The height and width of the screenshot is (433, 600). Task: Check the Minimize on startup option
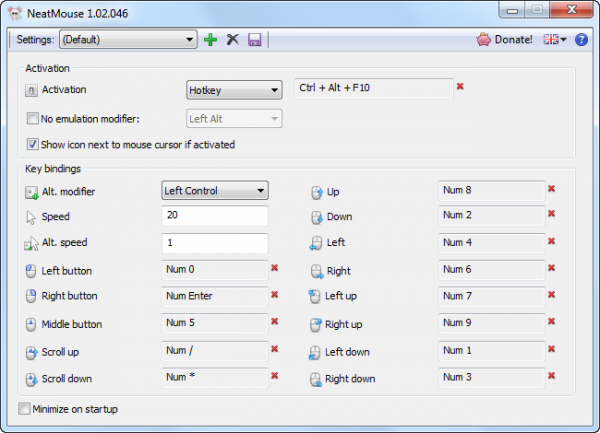click(25, 408)
